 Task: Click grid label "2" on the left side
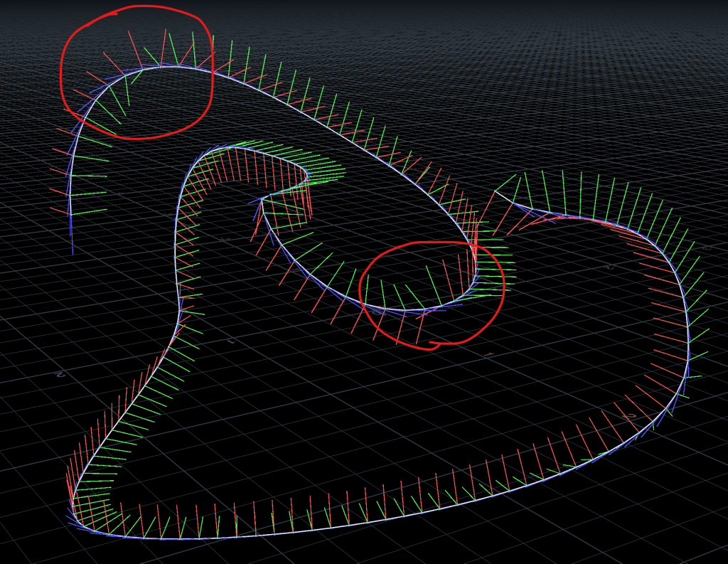(60, 373)
